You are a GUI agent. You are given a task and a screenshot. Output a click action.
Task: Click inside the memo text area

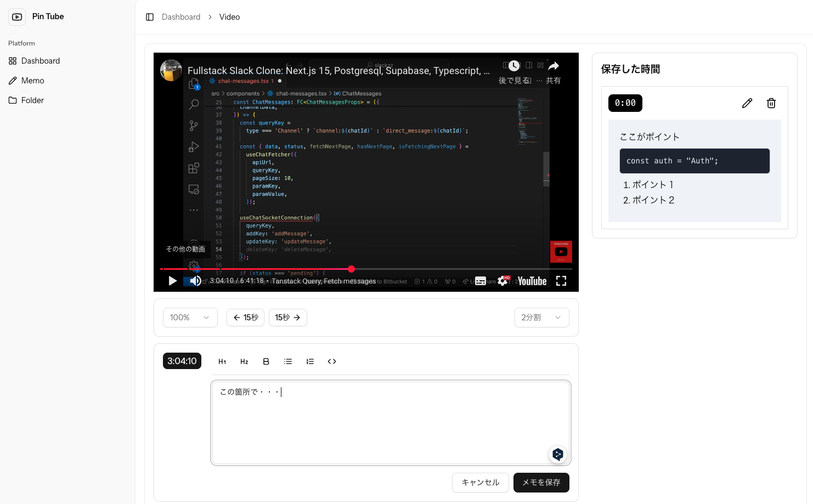tap(391, 422)
